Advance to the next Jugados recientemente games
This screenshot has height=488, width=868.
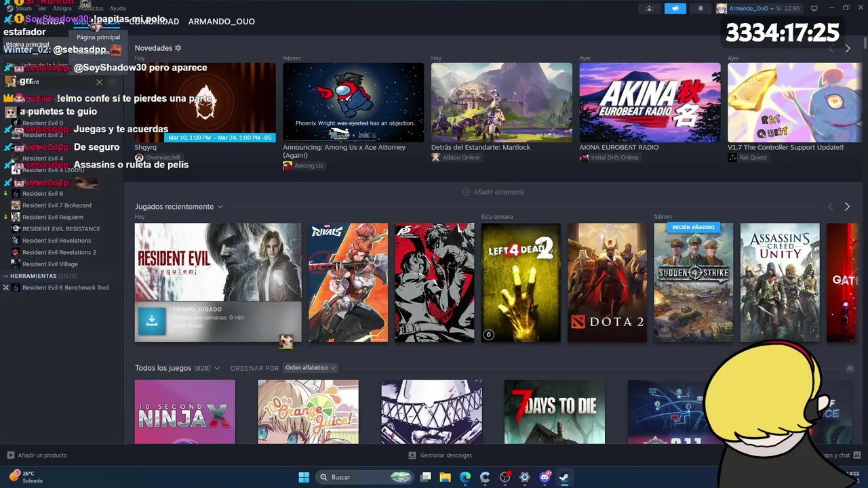[847, 207]
